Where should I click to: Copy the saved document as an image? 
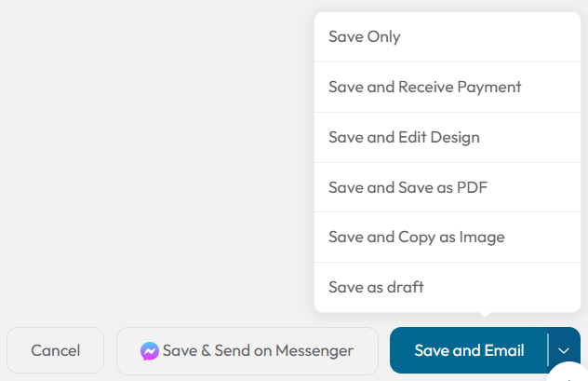pyautogui.click(x=448, y=238)
